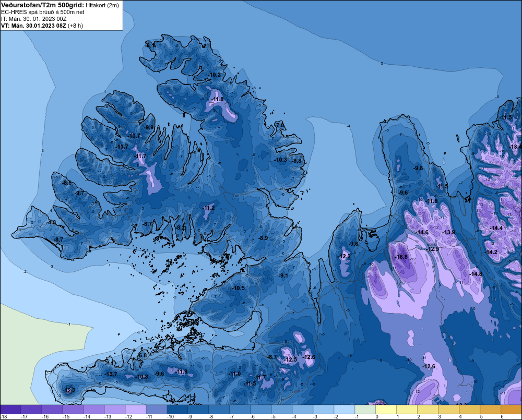Image resolution: width=522 pixels, height=420 pixels.
Task: Click the legend swatch between -14 and -13
Action: (94, 410)
